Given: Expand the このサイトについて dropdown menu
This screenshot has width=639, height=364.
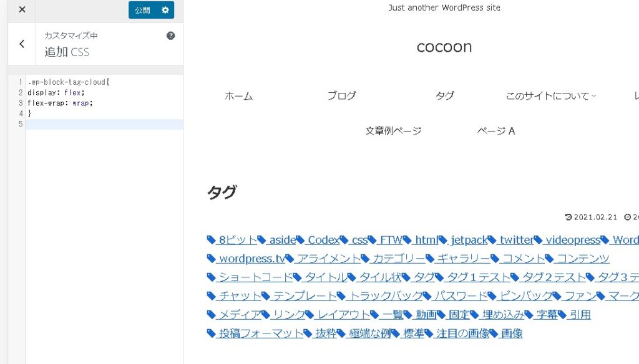Looking at the screenshot, I should (x=550, y=96).
